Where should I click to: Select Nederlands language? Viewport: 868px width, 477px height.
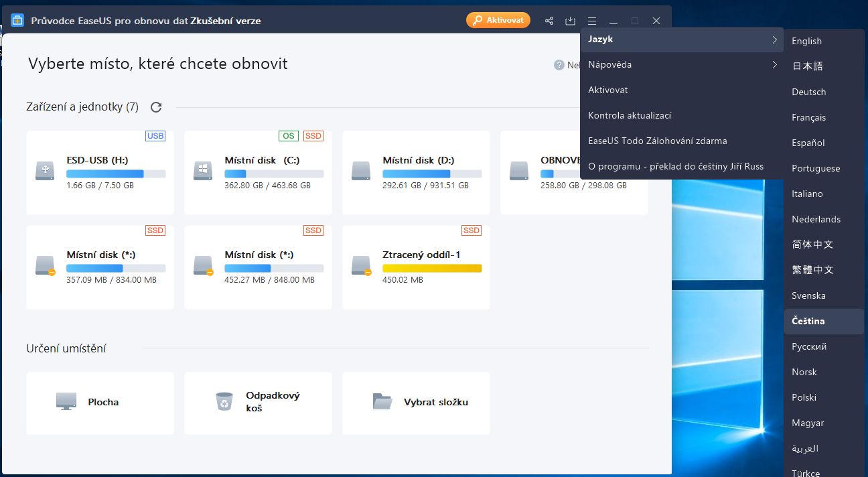tap(824, 219)
